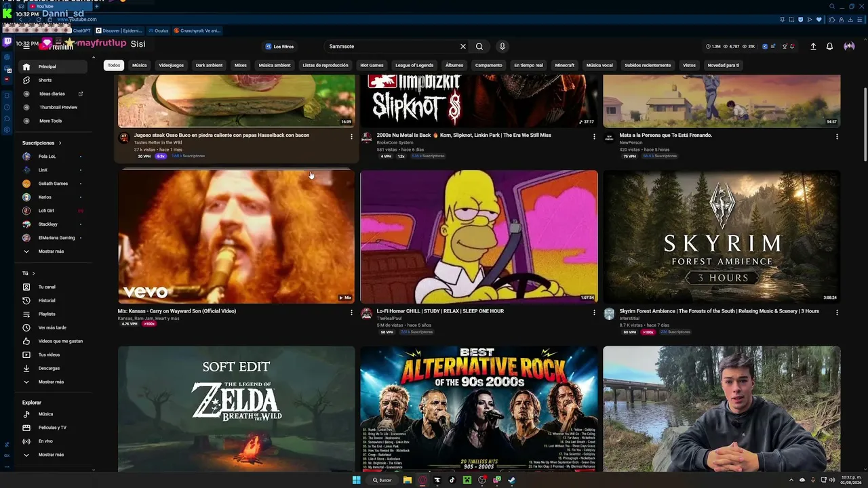The width and height of the screenshot is (868, 488).
Task: Open options menu for Jugoso steak video
Action: 351,136
